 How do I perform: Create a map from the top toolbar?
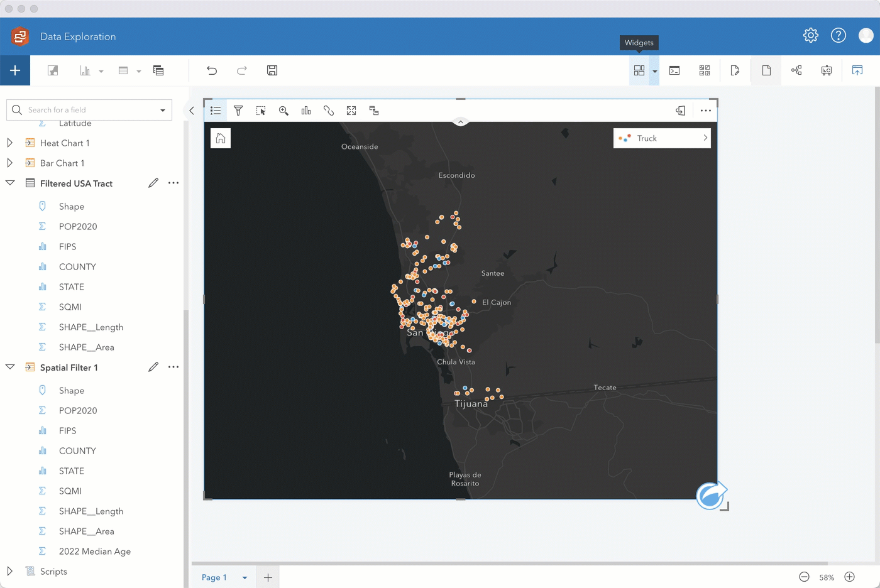coord(53,70)
